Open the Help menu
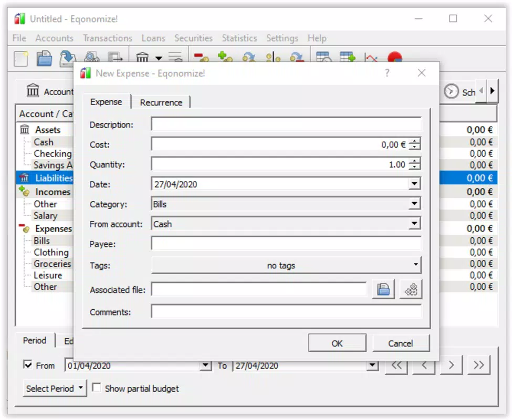Viewport: 512px width, 420px height. click(317, 38)
